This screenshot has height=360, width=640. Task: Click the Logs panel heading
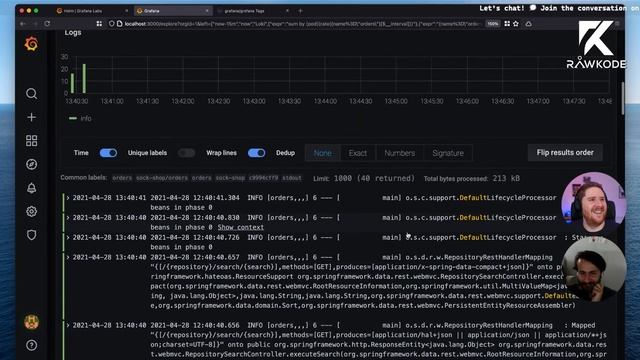73,32
